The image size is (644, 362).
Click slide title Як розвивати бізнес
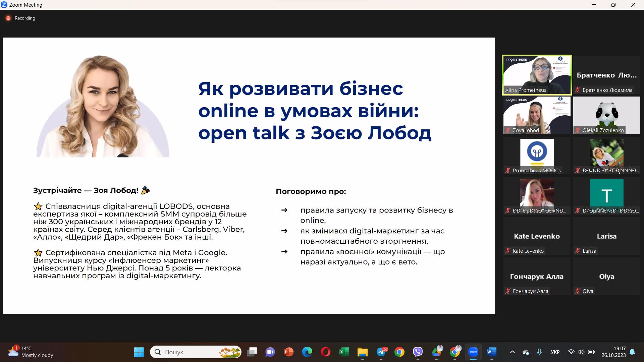(301, 89)
